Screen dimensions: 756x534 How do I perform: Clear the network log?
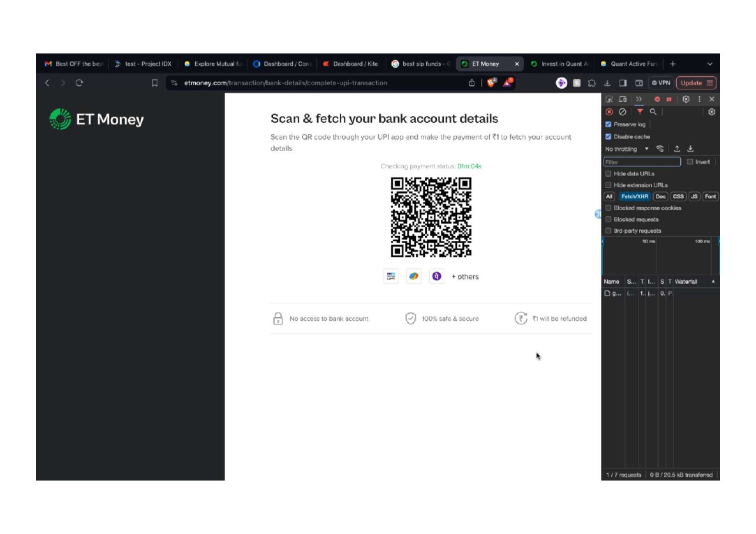pos(623,112)
